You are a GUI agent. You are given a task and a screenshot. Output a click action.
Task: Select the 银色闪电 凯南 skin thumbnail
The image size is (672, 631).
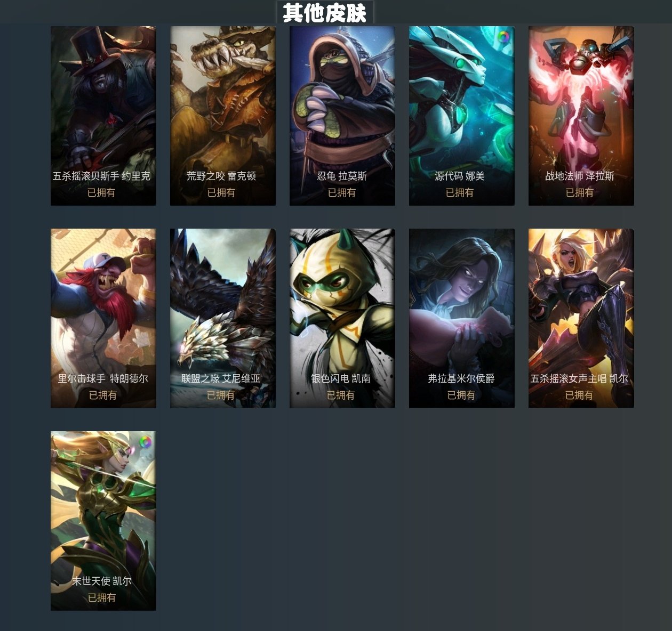(x=342, y=318)
